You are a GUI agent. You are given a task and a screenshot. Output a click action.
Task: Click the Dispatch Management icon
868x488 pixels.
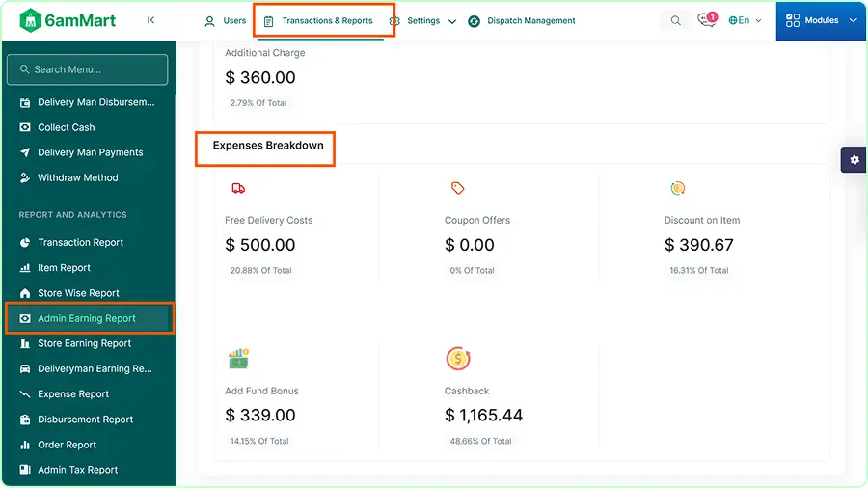(x=474, y=21)
